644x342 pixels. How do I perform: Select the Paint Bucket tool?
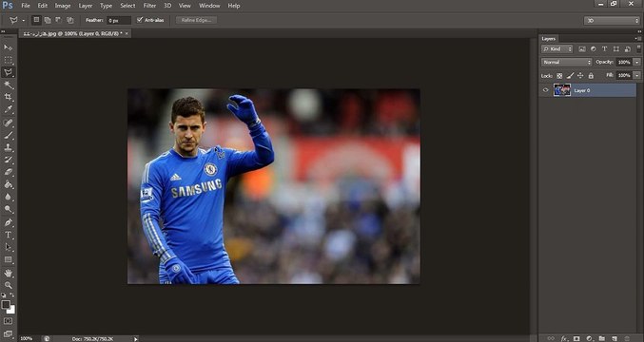8,184
